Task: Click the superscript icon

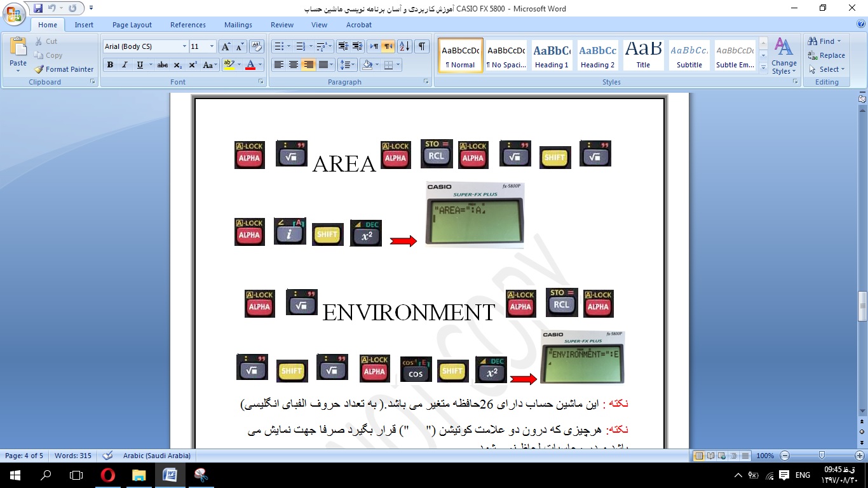Action: (x=193, y=65)
